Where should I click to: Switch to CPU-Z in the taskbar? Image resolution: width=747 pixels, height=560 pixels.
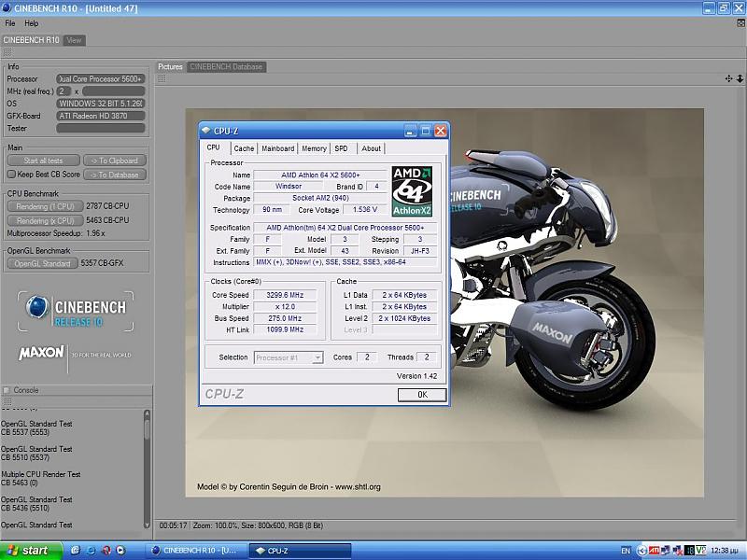coord(300,551)
